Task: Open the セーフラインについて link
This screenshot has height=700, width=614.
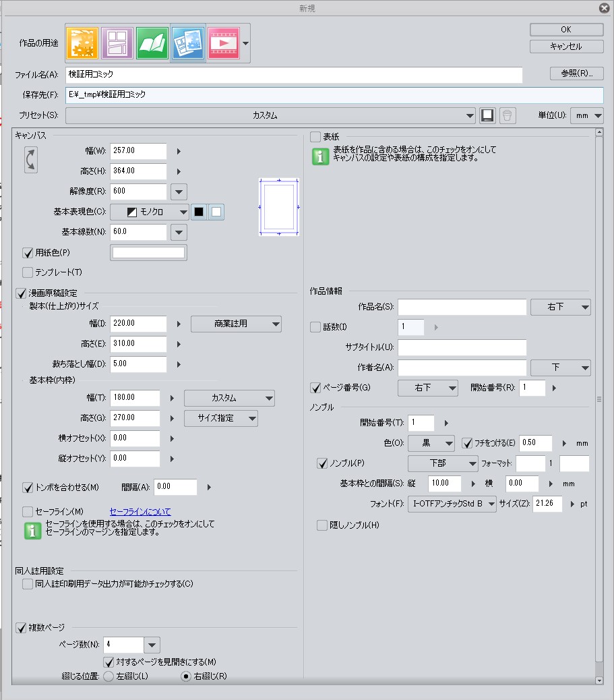Action: (140, 512)
